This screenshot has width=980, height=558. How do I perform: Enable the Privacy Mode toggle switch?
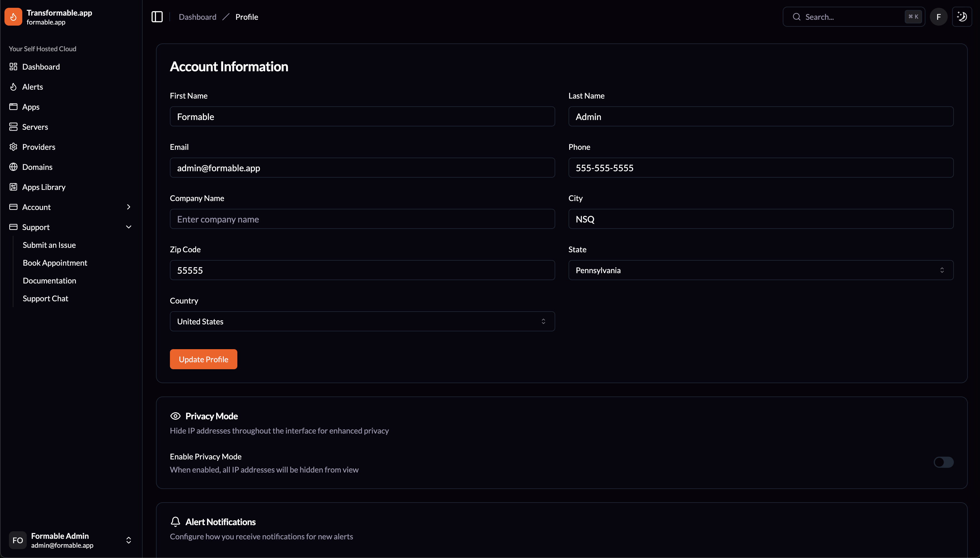pyautogui.click(x=943, y=462)
